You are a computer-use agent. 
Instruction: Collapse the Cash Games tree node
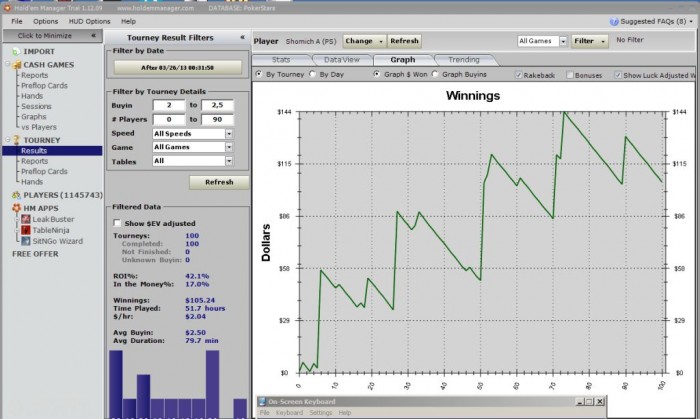coord(8,65)
